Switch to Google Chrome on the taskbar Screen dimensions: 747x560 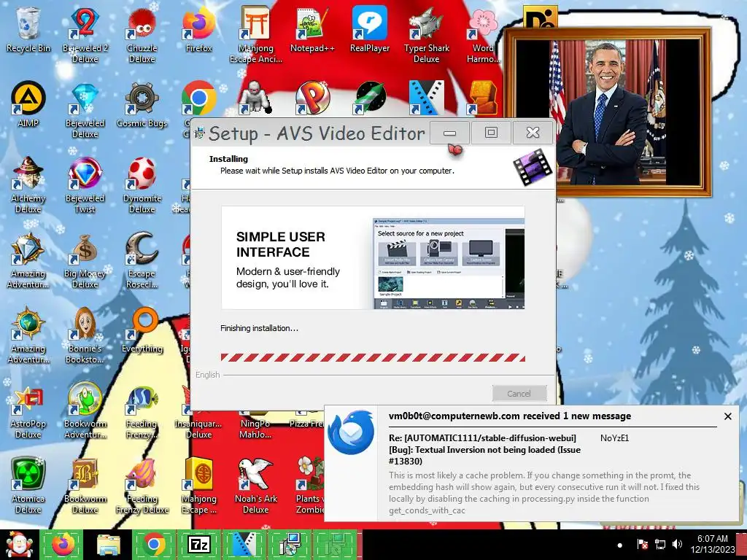154,545
